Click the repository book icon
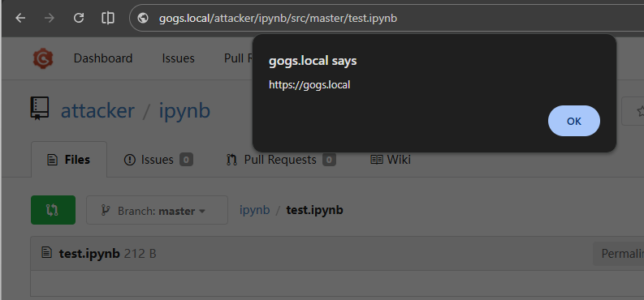 pos(40,109)
